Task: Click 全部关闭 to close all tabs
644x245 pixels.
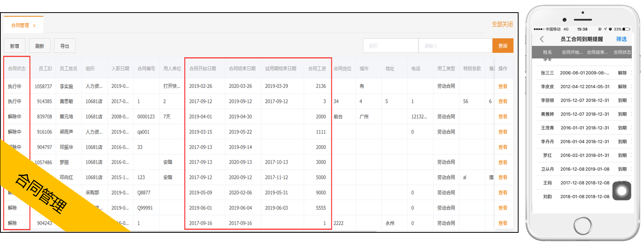Action: click(x=502, y=24)
